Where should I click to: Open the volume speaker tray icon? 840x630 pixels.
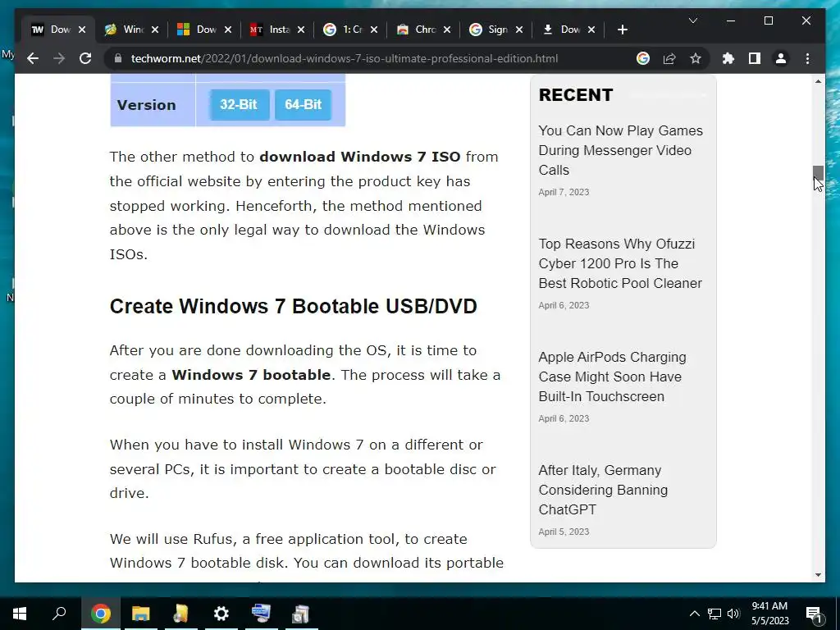tap(733, 614)
